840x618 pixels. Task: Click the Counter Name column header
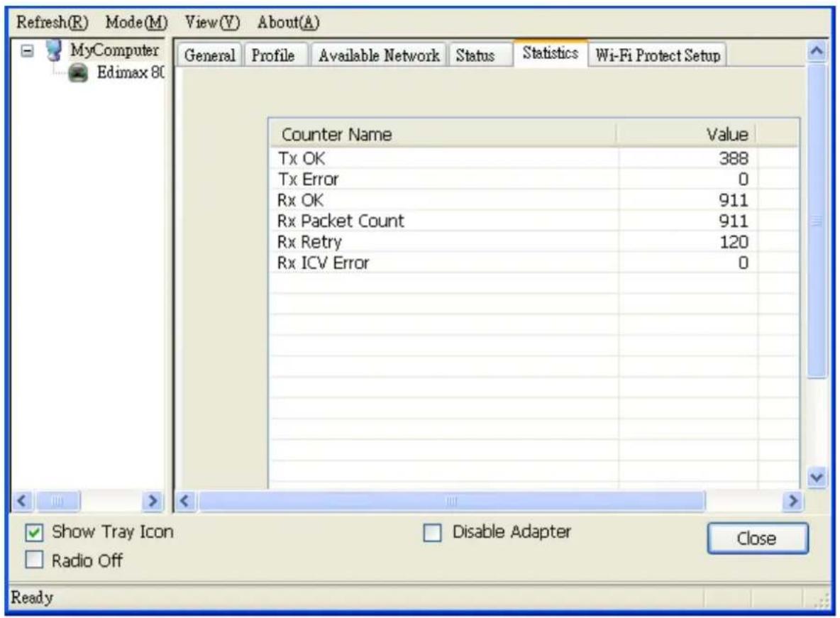point(443,134)
